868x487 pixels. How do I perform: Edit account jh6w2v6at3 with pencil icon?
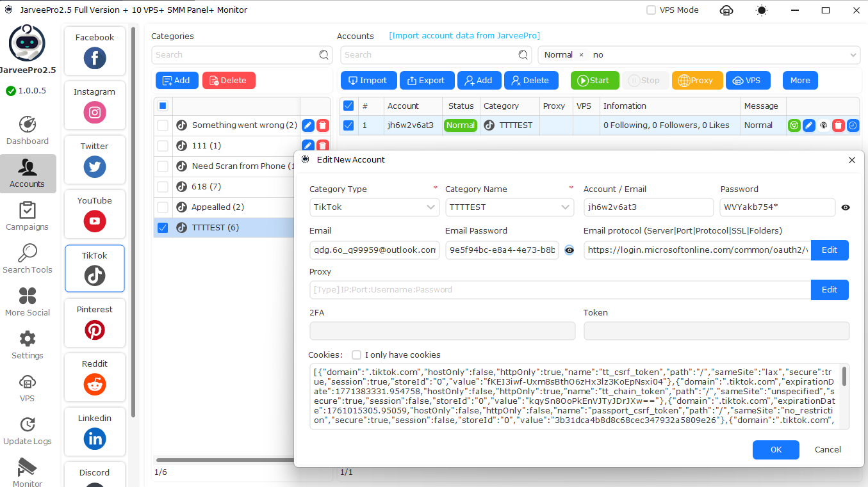click(x=809, y=125)
